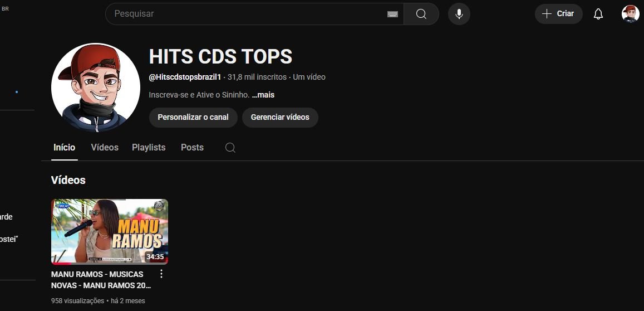The width and height of the screenshot is (644, 311).
Task: Click the channel search magnifier icon
Action: pos(230,148)
